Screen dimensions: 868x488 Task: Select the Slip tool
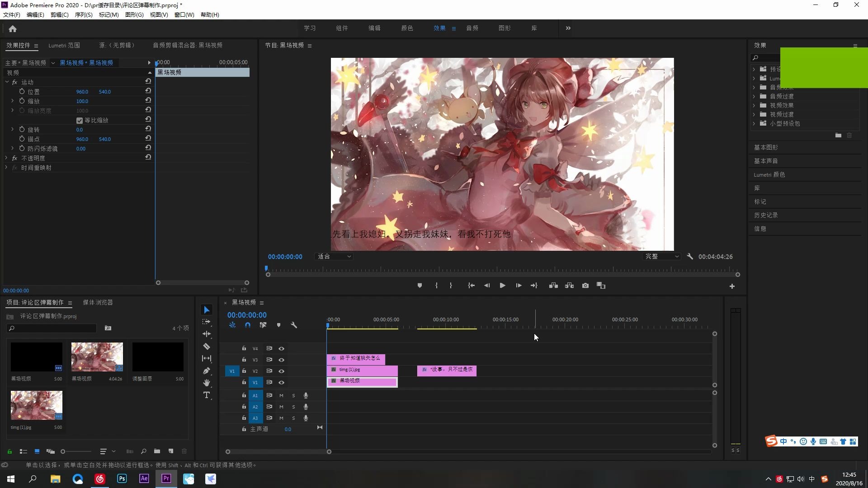pos(207,358)
